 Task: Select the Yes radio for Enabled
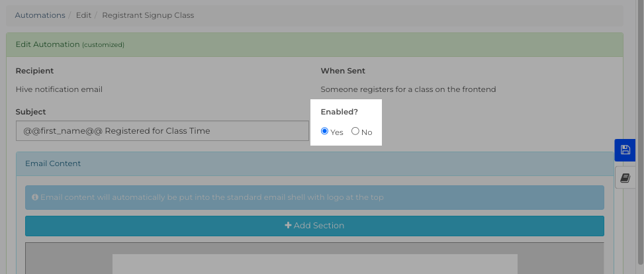324,131
